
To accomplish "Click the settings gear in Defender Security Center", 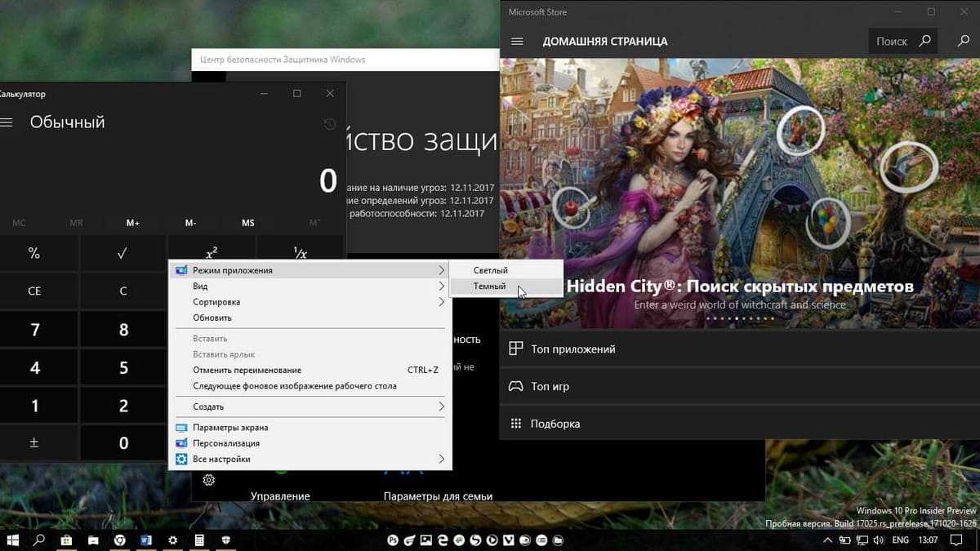I will click(x=208, y=480).
